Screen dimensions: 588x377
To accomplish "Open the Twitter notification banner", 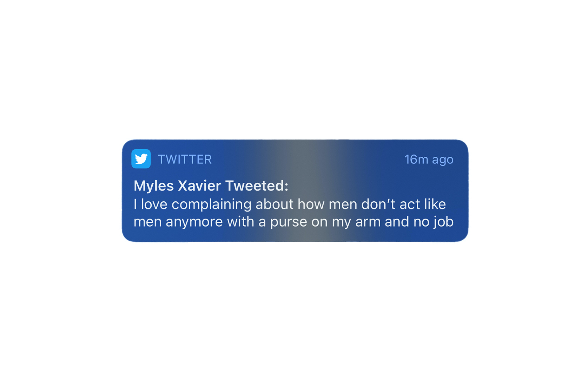I will tap(295, 191).
